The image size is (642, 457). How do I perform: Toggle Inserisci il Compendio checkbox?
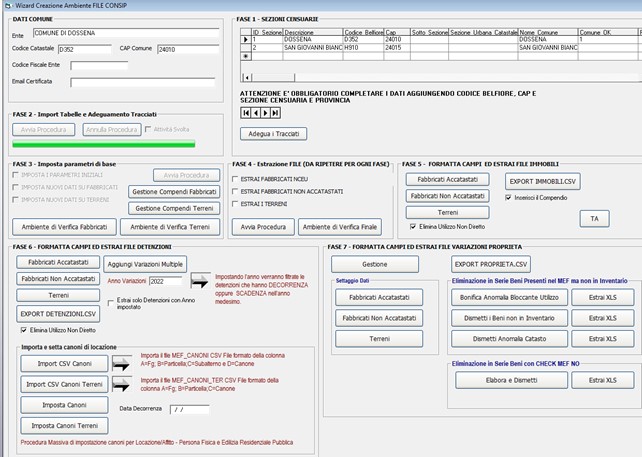(x=508, y=197)
